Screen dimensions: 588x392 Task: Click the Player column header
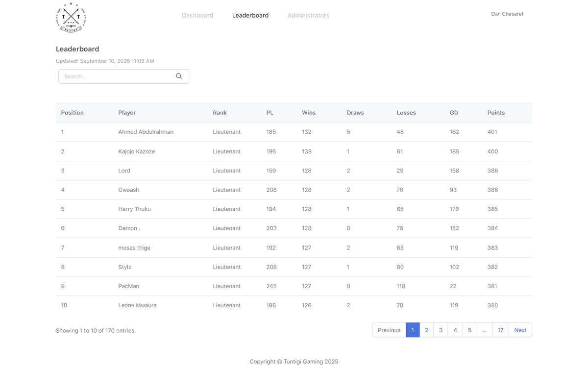tap(127, 112)
